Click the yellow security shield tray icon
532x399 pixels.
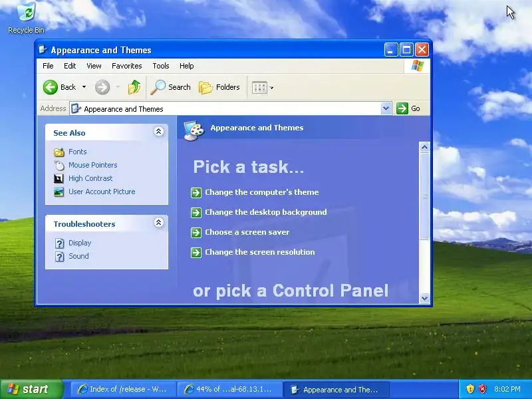(470, 389)
